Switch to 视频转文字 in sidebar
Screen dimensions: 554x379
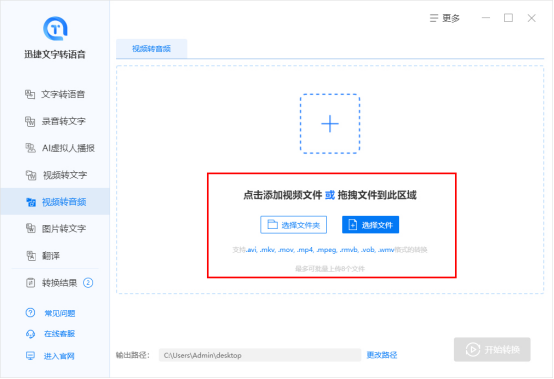56,175
